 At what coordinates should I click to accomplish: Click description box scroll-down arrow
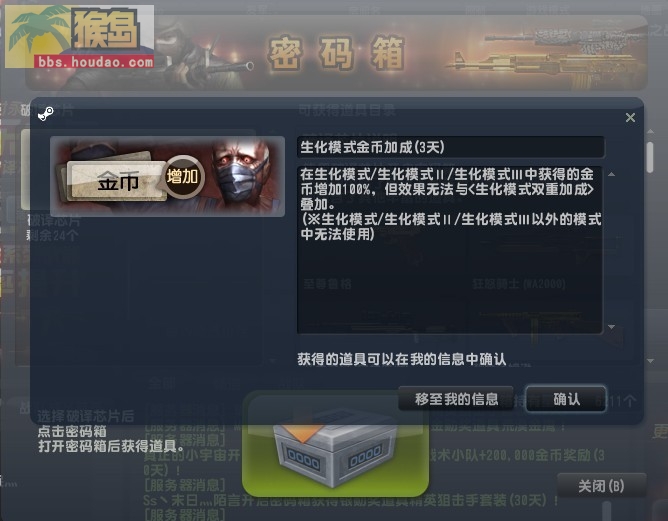coord(612,327)
